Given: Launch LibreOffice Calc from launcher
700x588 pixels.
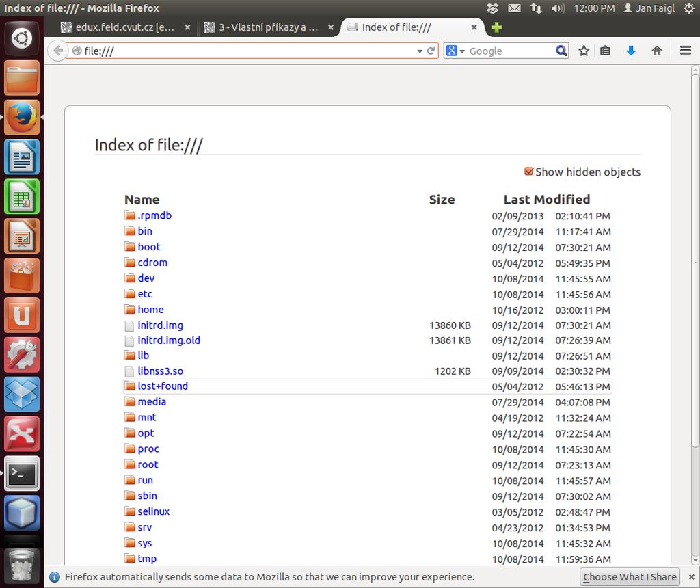Looking at the screenshot, I should 21,196.
